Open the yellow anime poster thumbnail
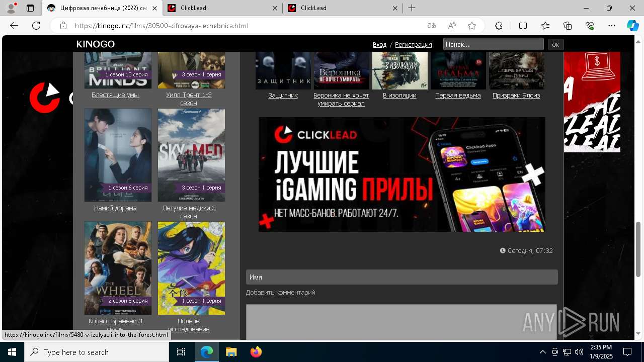 [x=191, y=268]
